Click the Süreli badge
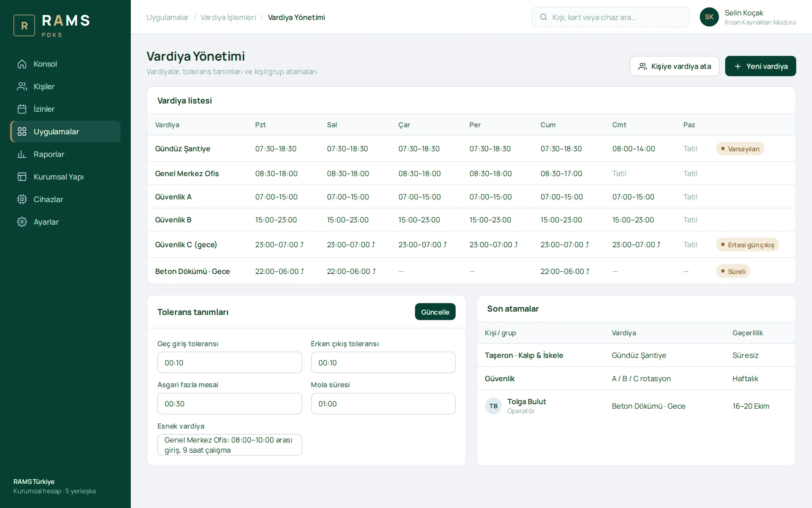The image size is (812, 508). click(x=733, y=271)
